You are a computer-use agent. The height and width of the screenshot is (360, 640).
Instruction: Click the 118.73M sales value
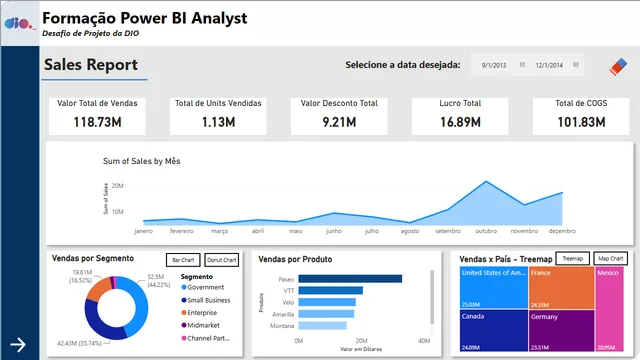click(97, 122)
